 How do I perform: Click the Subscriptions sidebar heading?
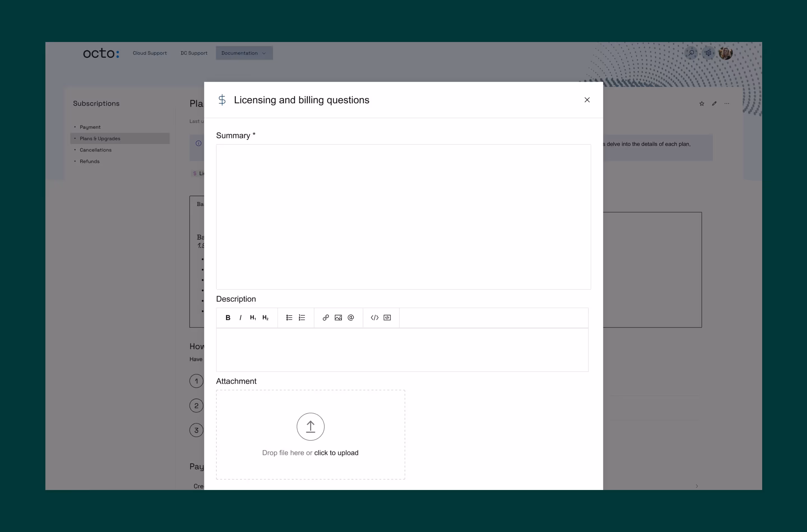click(96, 104)
